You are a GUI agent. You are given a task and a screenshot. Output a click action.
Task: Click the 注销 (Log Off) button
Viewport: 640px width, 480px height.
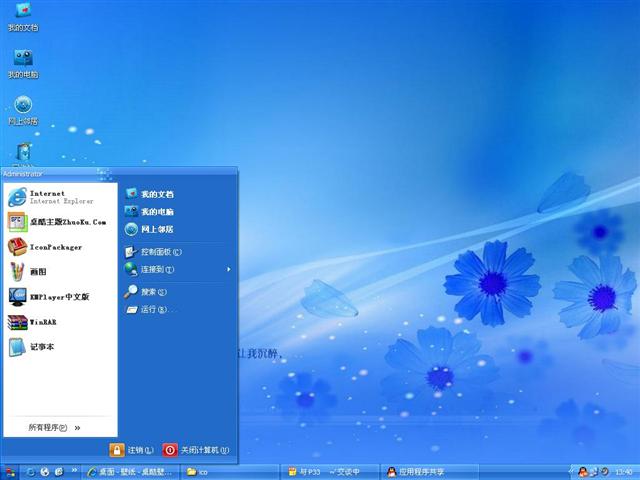click(133, 450)
